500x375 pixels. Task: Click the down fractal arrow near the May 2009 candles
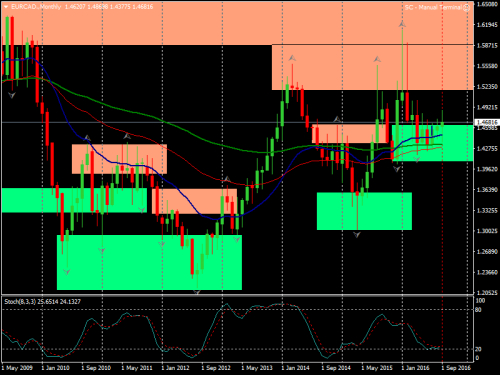pos(12,96)
